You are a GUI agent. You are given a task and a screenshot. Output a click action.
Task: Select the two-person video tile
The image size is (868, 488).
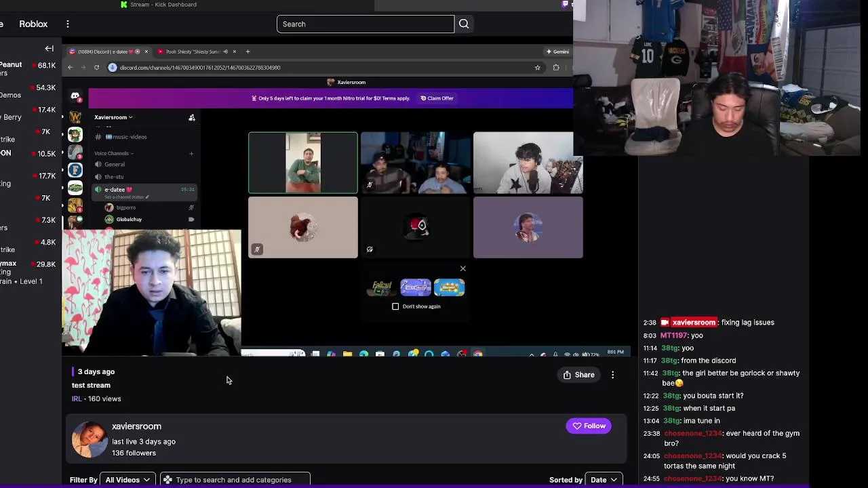click(416, 163)
